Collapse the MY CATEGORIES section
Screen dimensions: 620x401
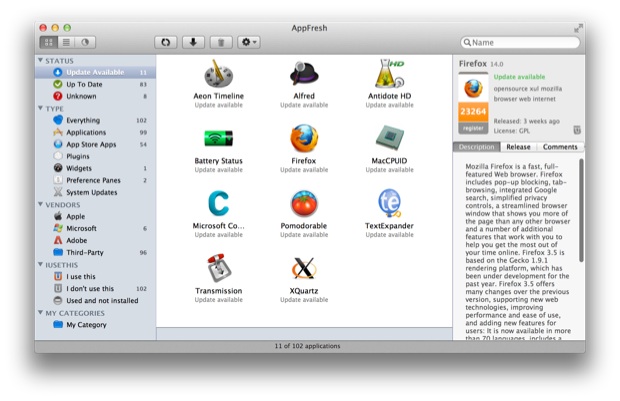[40, 313]
